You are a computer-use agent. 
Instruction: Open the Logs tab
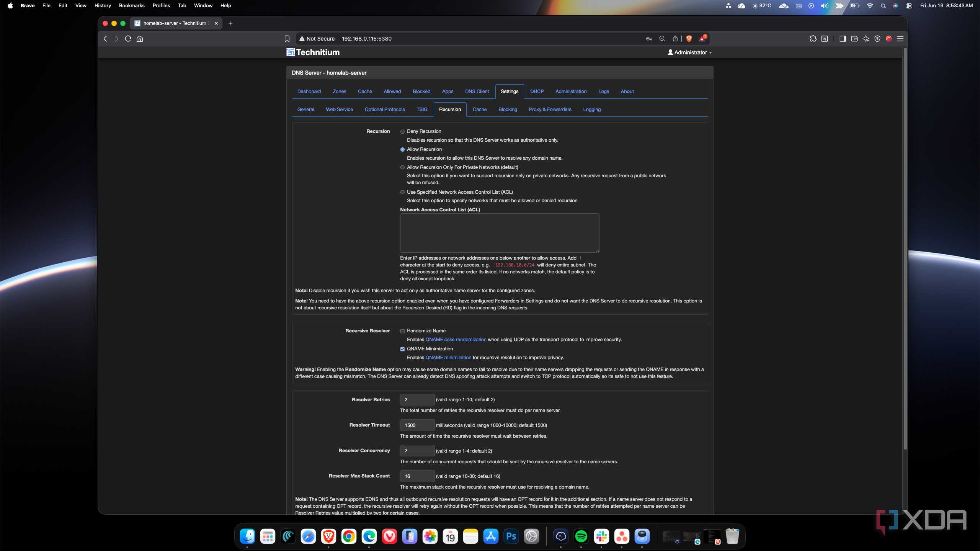click(603, 92)
